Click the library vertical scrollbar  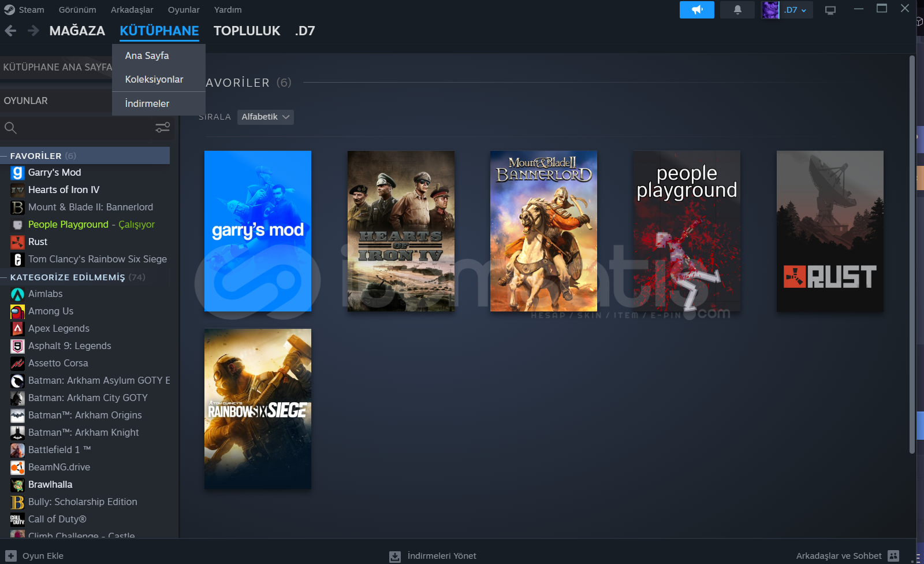tap(912, 254)
